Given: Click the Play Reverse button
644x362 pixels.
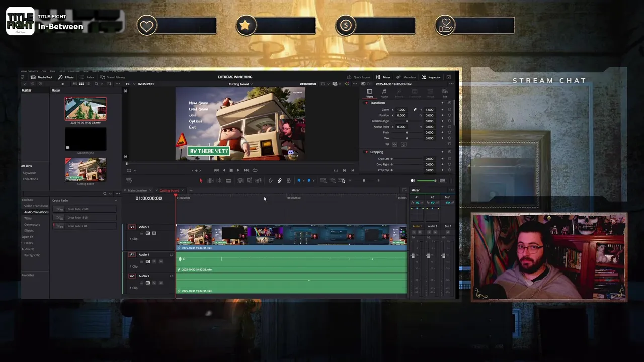Looking at the screenshot, I should coord(224,170).
